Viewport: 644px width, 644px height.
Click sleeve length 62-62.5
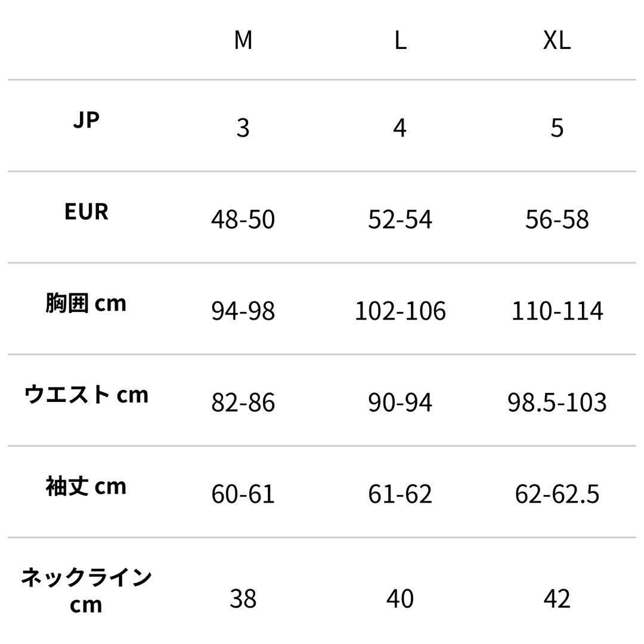pos(557,494)
